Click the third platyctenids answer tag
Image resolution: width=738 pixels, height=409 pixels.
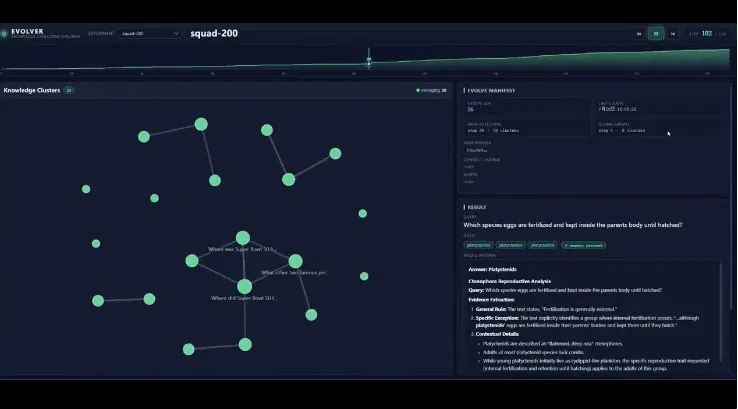click(542, 245)
